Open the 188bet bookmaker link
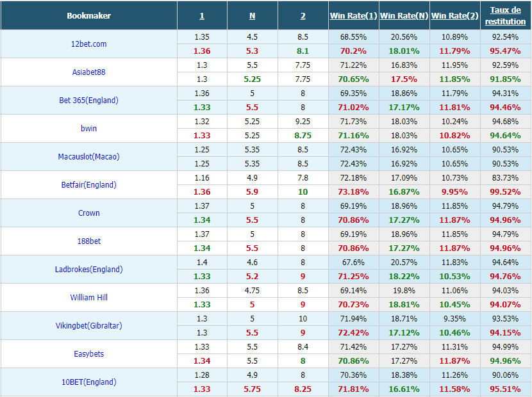The image size is (532, 397). click(88, 241)
